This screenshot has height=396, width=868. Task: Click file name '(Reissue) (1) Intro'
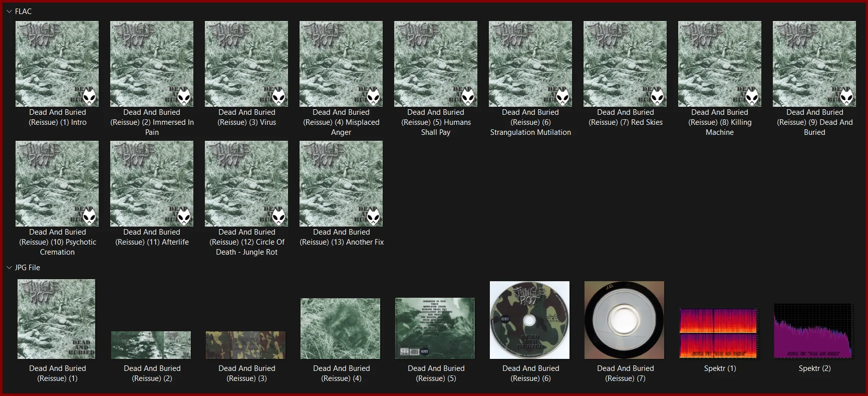coord(58,117)
